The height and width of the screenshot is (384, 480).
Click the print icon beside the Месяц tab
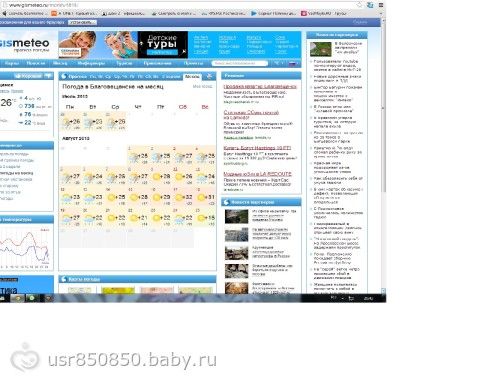tap(209, 76)
